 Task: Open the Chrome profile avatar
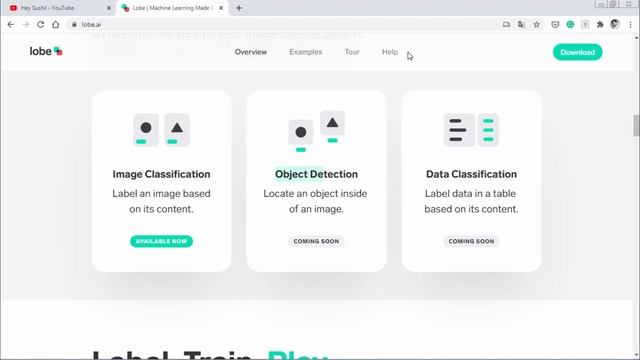[x=615, y=24]
